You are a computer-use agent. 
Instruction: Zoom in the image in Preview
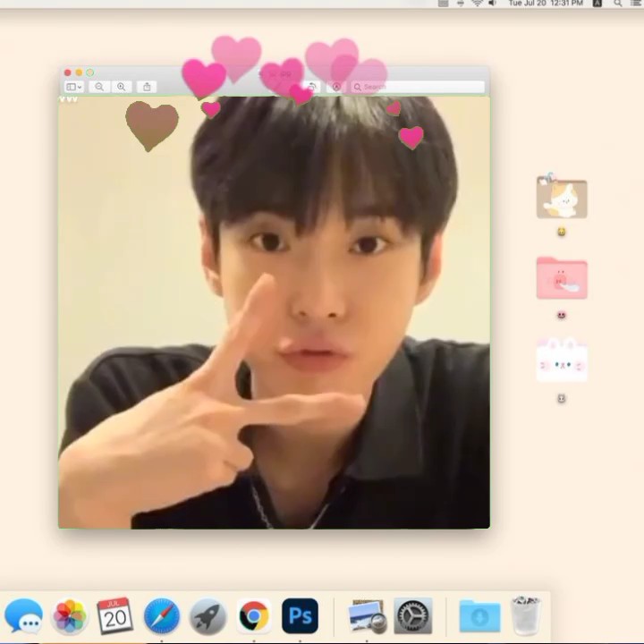tap(121, 87)
